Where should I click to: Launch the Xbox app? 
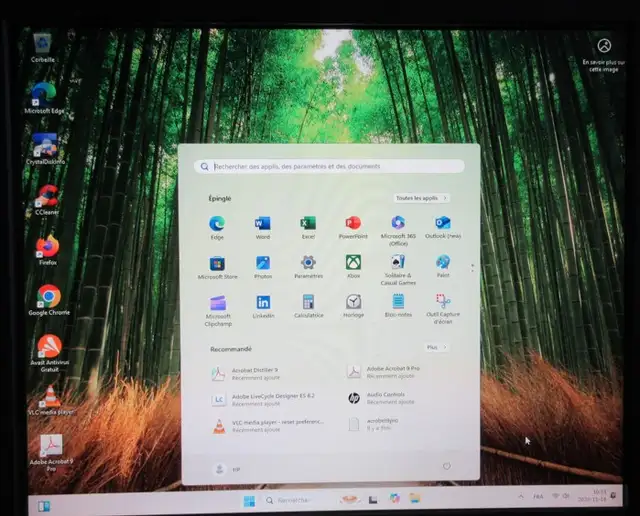coord(353,267)
